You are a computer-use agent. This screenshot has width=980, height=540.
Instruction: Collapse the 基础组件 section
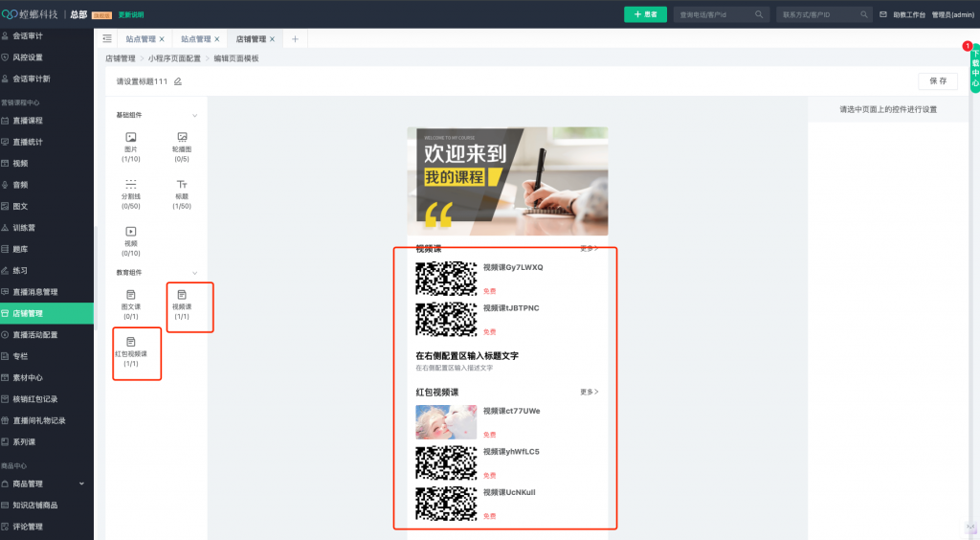point(194,115)
